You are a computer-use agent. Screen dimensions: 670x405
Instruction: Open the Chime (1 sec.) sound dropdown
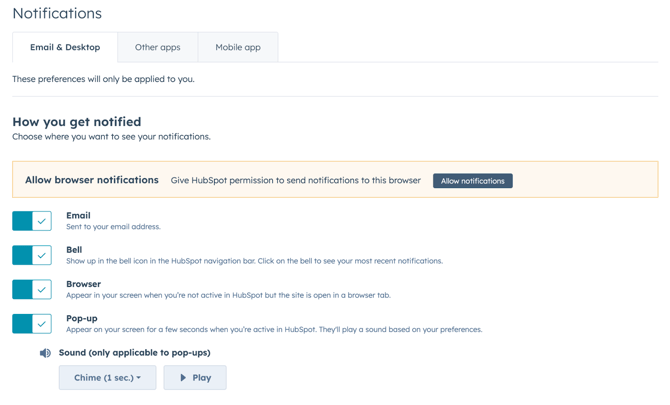(x=107, y=378)
